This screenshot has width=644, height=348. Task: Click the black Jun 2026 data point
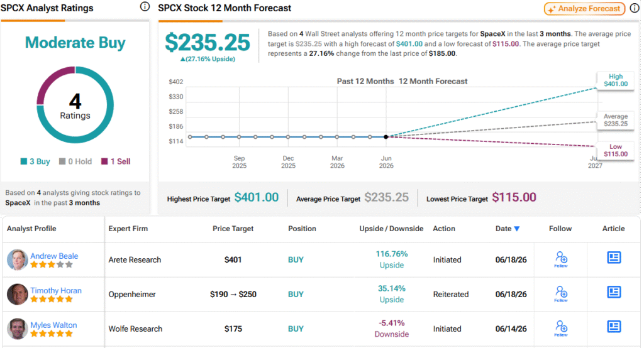point(386,137)
